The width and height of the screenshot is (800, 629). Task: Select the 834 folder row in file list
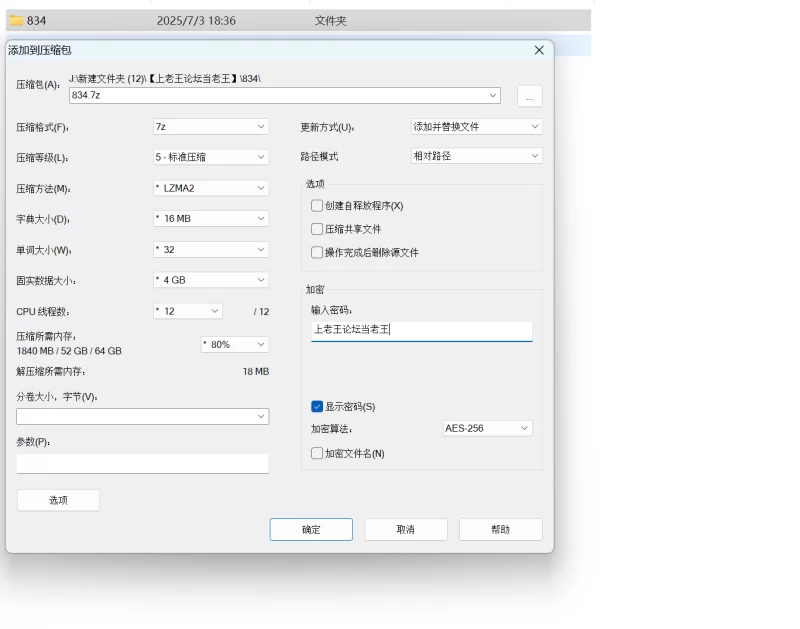point(298,21)
